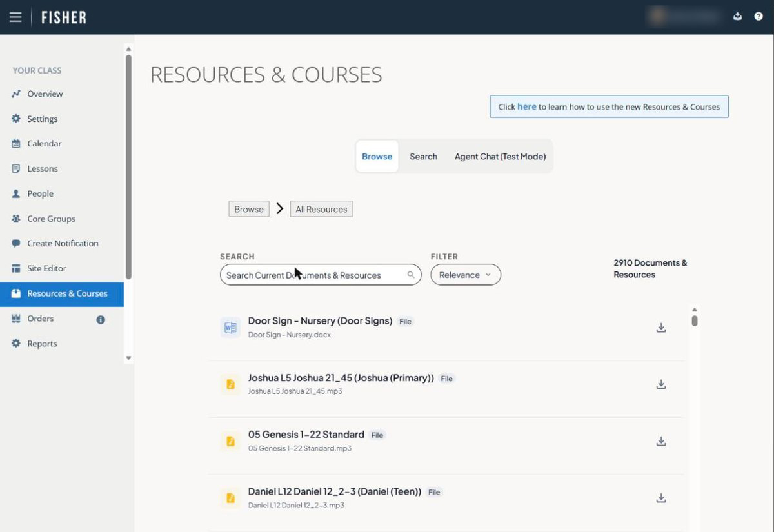Screen dimensions: 774x532
Task: Open the People section
Action: pos(41,194)
